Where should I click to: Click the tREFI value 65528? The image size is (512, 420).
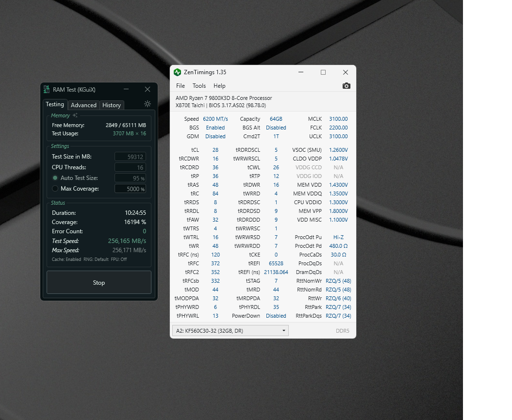click(276, 263)
